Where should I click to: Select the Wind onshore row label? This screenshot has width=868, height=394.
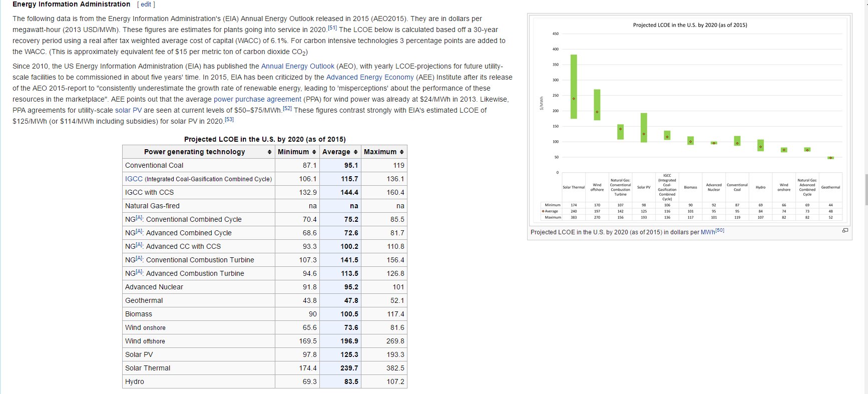[145, 327]
